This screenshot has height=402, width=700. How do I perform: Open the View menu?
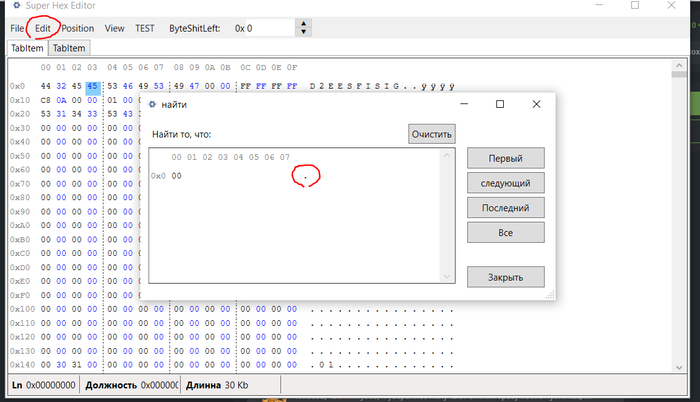point(114,28)
